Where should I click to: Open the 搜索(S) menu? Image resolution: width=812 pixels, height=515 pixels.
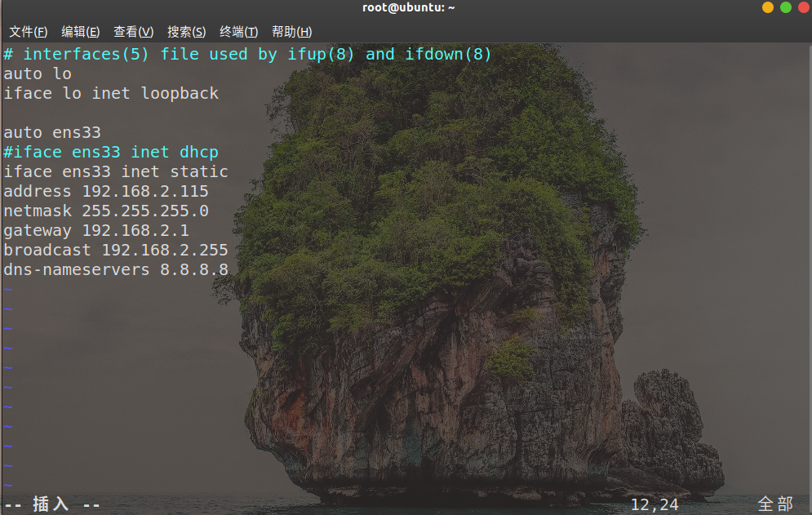click(x=186, y=32)
